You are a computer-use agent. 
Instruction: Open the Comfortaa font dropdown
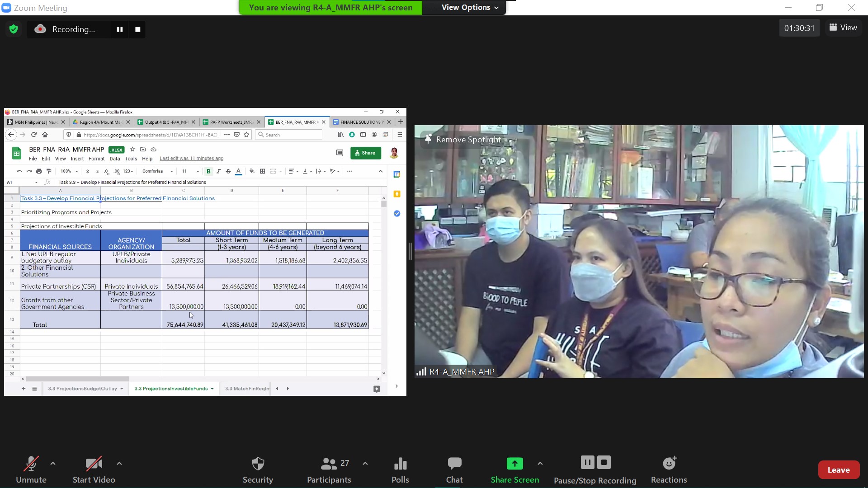point(157,171)
